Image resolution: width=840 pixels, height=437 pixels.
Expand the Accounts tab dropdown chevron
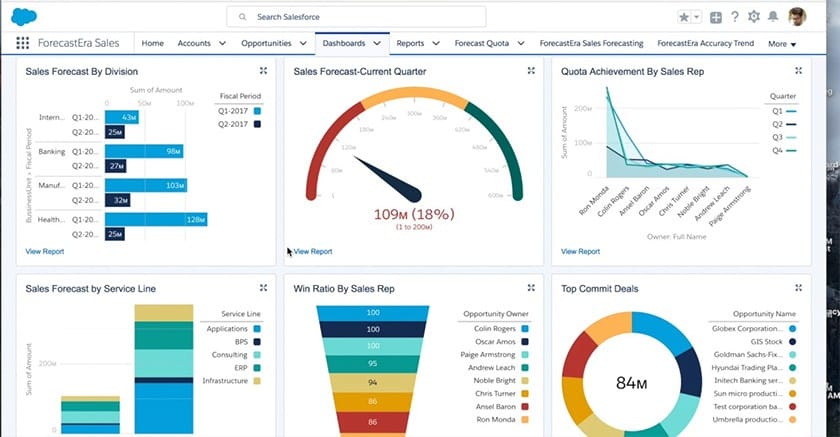(x=222, y=43)
